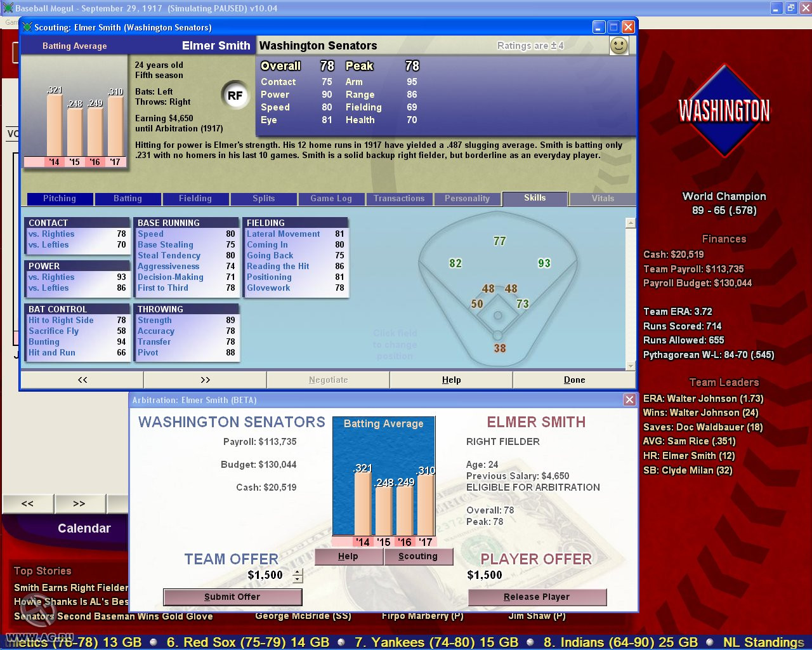Select the Skills tab
812x650 pixels.
pyautogui.click(x=535, y=199)
